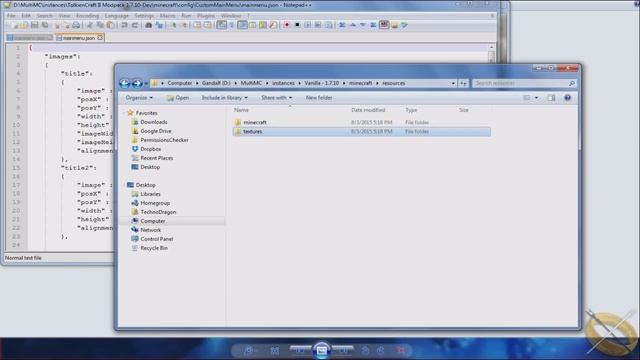Open the address bar history dropdown
Screen dimensions: 640x360
tap(453, 83)
